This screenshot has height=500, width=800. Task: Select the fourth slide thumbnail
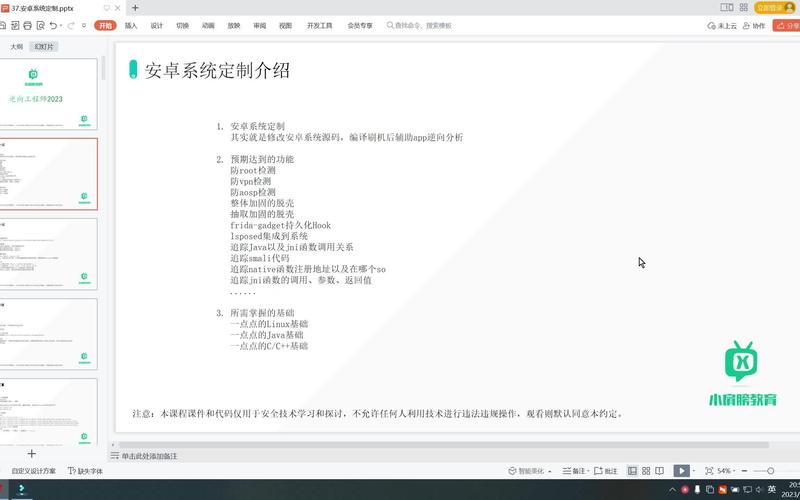48,334
